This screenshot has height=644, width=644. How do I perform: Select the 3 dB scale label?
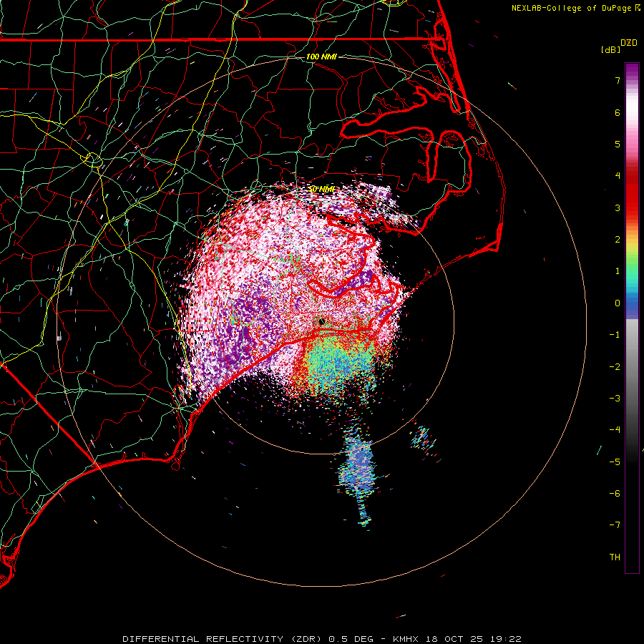tap(618, 208)
